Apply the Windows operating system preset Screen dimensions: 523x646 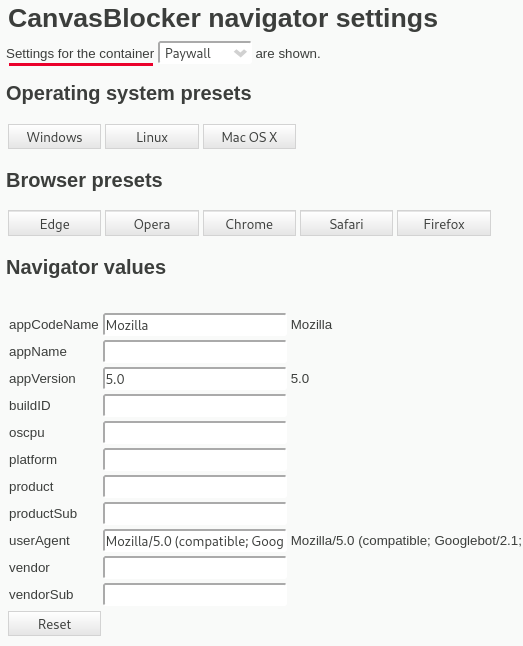point(54,137)
